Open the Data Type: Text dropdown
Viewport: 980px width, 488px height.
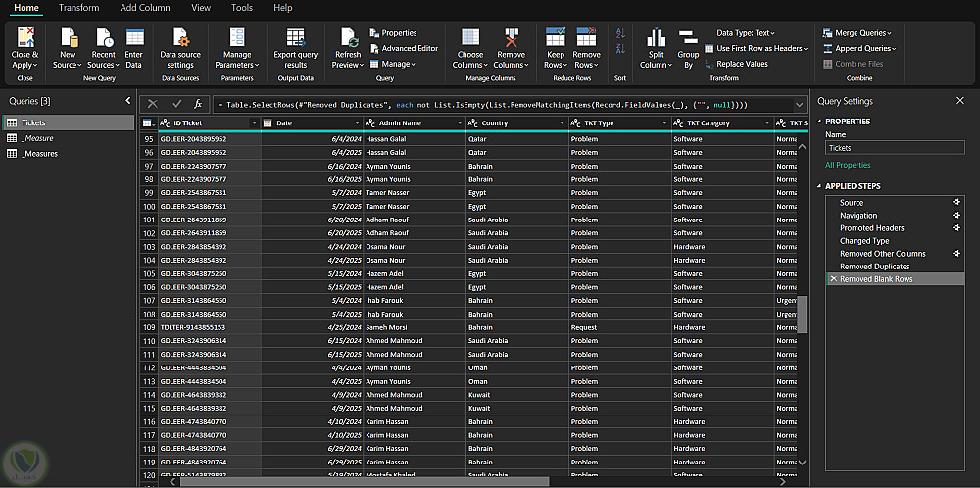pos(747,33)
